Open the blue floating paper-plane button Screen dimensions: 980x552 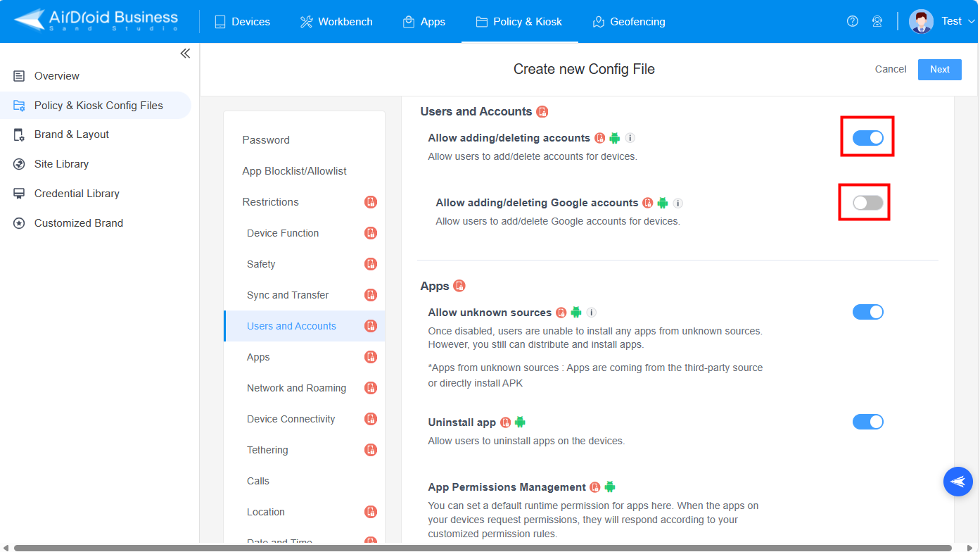(958, 482)
